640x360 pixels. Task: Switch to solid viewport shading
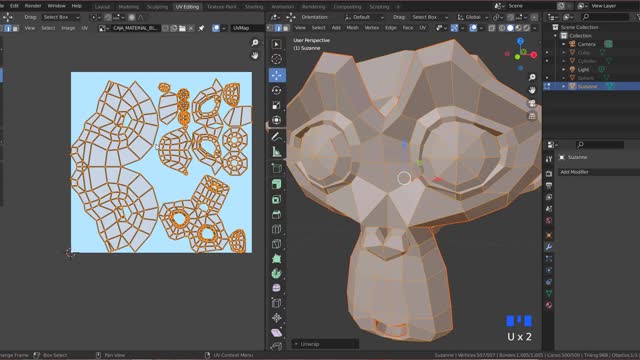tap(510, 28)
